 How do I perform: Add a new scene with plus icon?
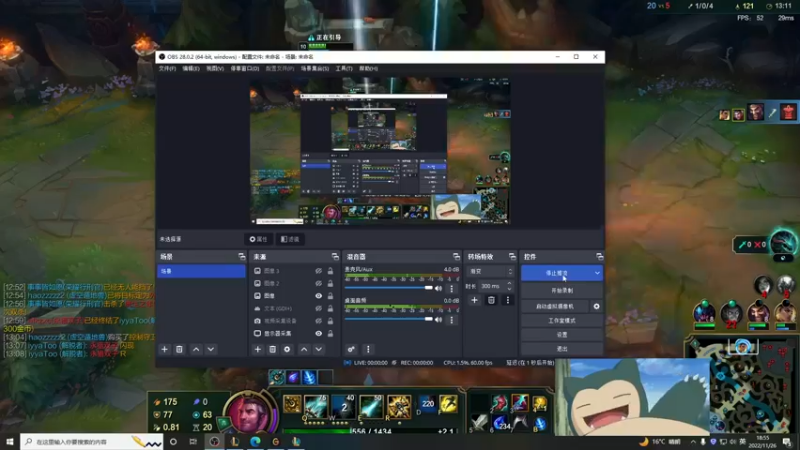click(x=164, y=349)
